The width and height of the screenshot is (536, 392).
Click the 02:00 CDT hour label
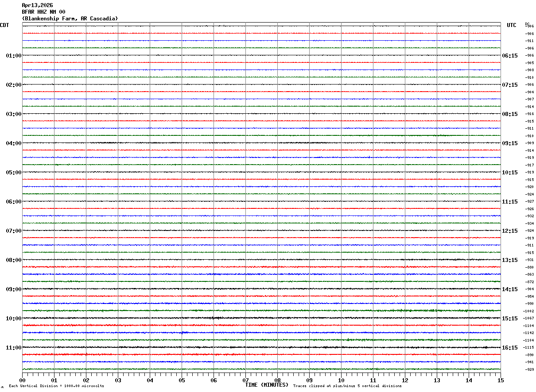click(14, 85)
